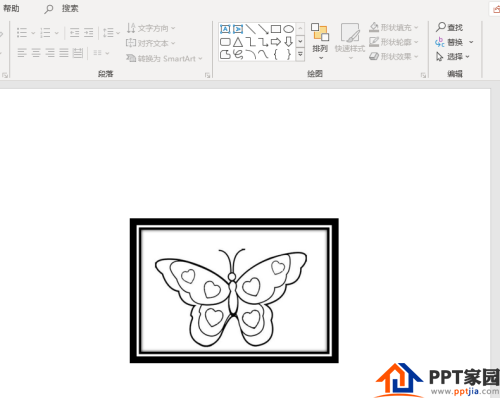Open Text Direction (文字方向) menu
This screenshot has height=398, width=500.
[x=151, y=28]
